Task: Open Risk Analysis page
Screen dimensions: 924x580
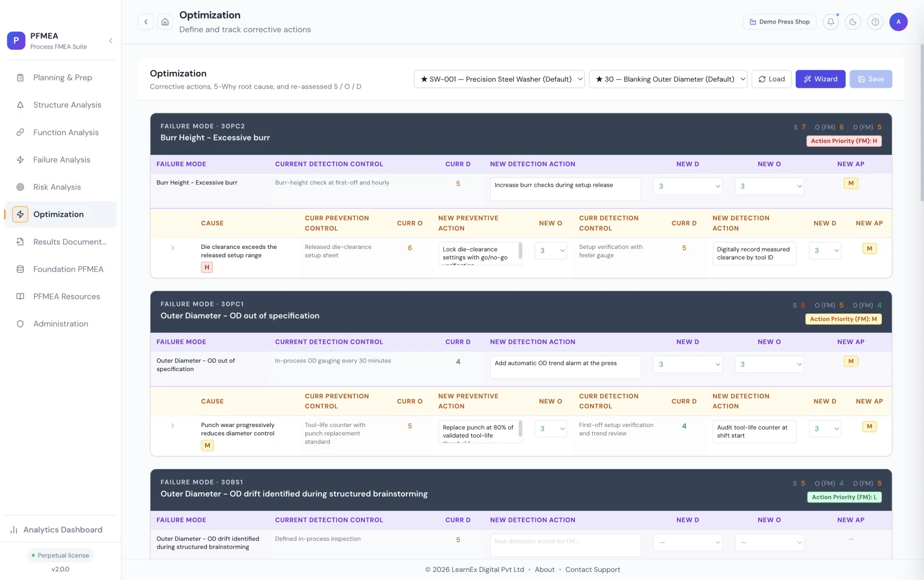Action: tap(61, 187)
